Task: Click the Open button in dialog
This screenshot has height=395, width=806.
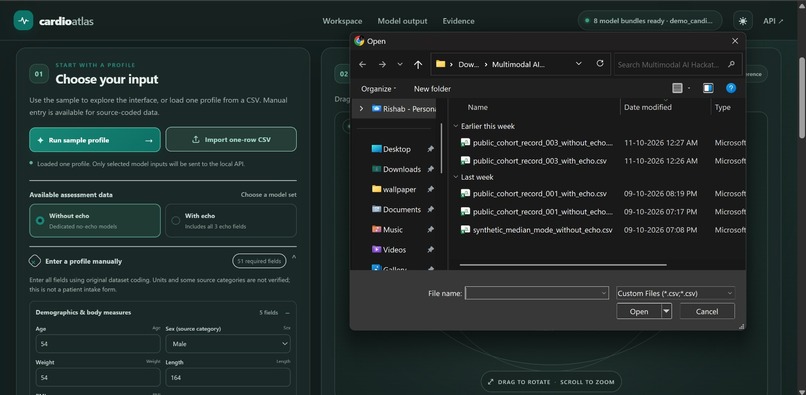Action: click(639, 311)
